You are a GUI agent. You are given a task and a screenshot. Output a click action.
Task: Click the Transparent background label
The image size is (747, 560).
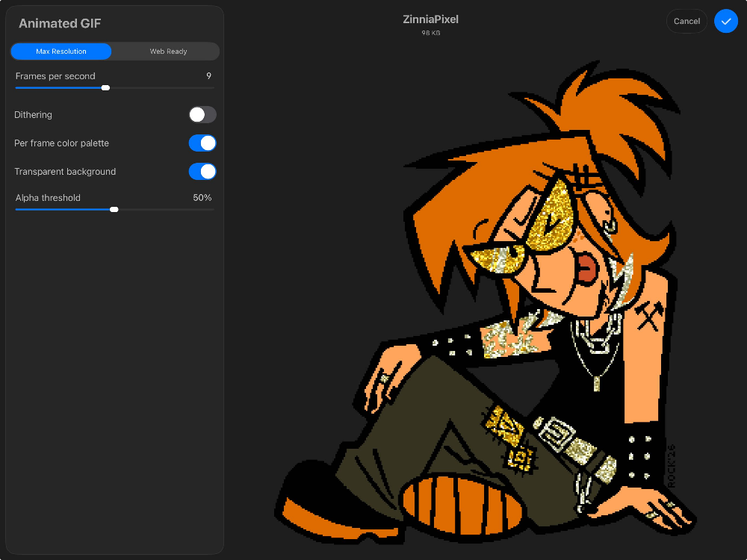pyautogui.click(x=65, y=172)
